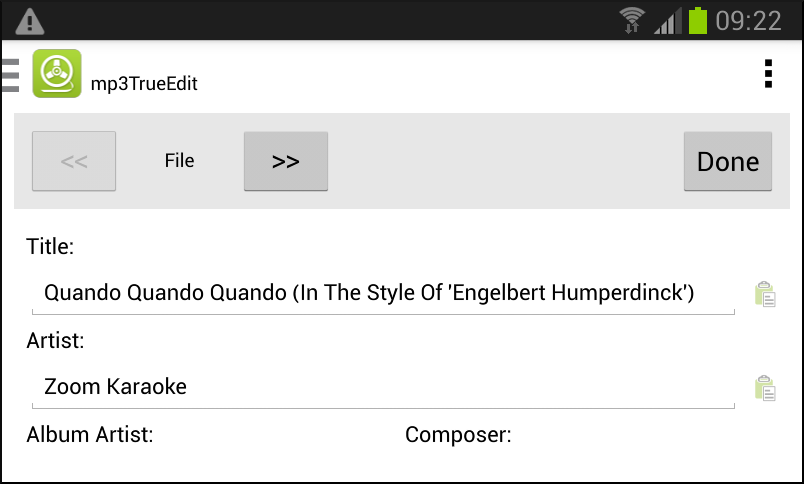
Task: Open the three-dot overflow menu
Action: coord(768,74)
